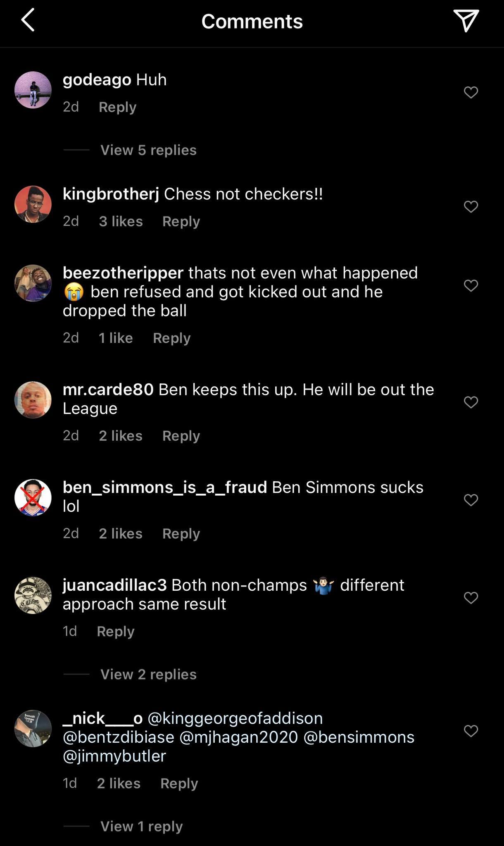Like godeago's 'Huh' comment
Screen dimensions: 504x846
click(x=471, y=92)
